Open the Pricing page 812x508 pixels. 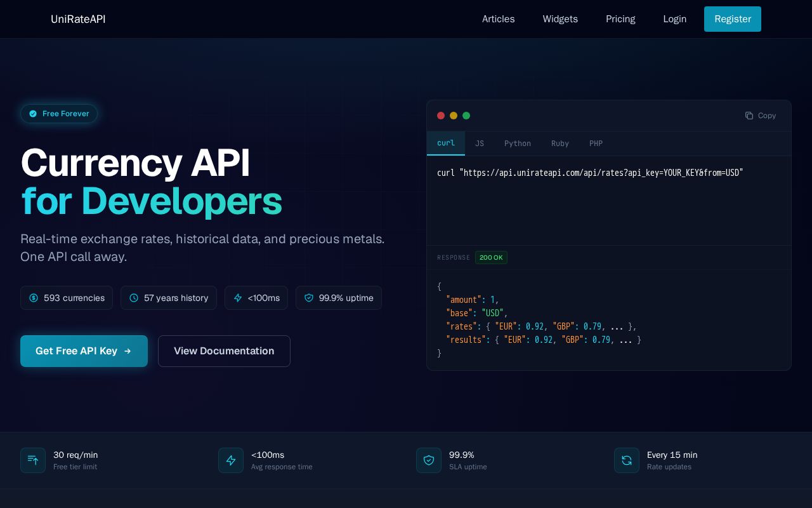[620, 19]
